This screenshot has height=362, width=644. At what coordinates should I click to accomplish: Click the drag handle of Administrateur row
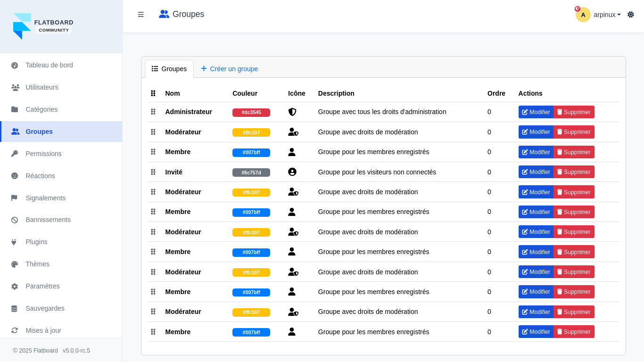[x=153, y=112]
